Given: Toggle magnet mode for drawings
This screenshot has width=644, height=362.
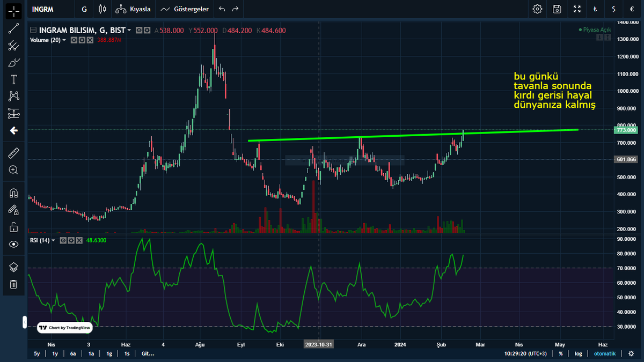Looking at the screenshot, I should (x=14, y=193).
